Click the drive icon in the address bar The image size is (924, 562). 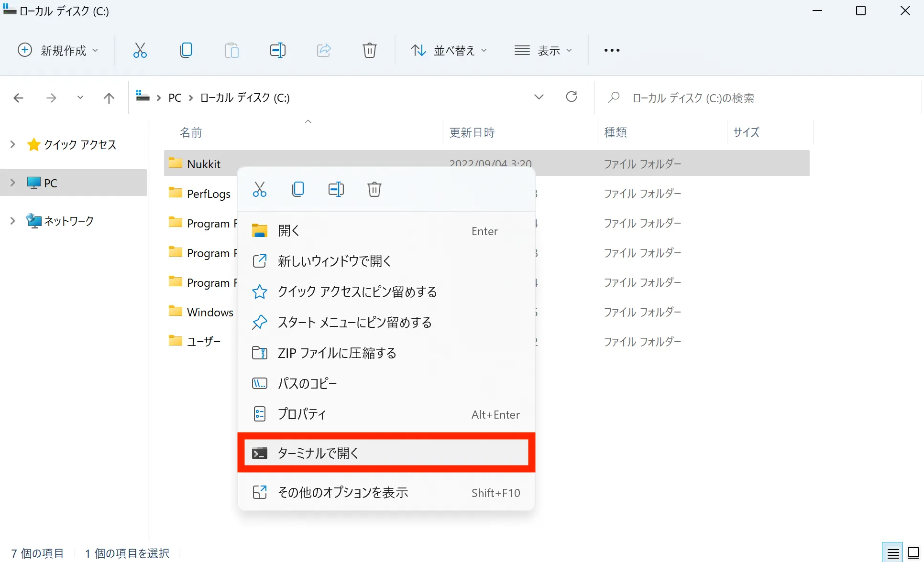coord(143,96)
